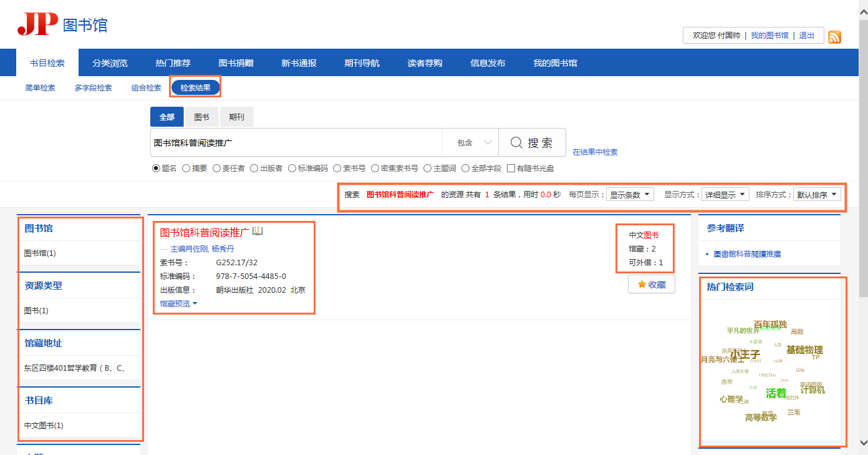Screen dimensions: 868x455
Task: Open the 显示条数 per-page dropdown
Action: click(630, 195)
